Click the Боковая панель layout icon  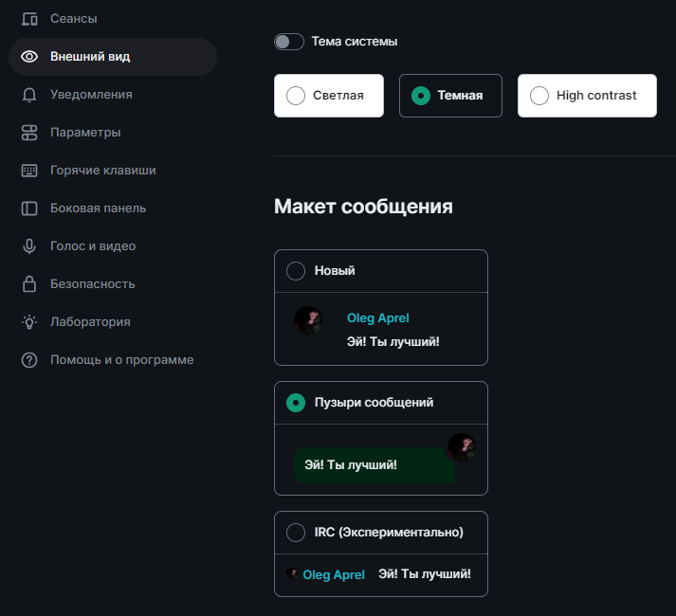(x=29, y=208)
